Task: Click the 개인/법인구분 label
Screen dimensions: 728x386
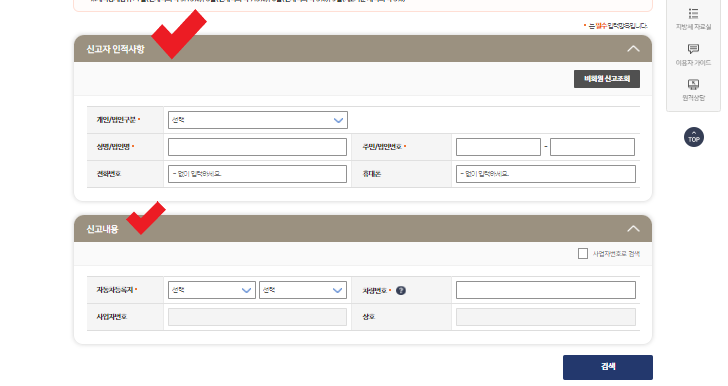Action: (116, 120)
